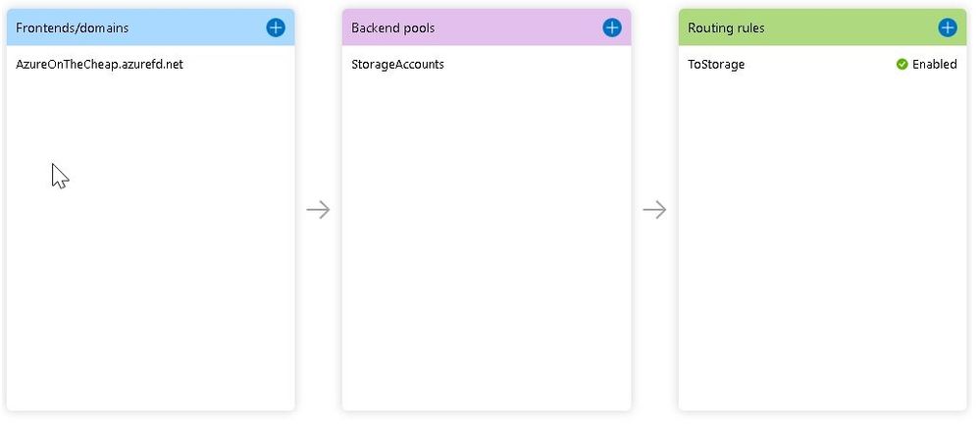Click the empty white area of the Frontends/domains panel
Image resolution: width=980 pixels, height=426 pixels.
click(x=150, y=275)
